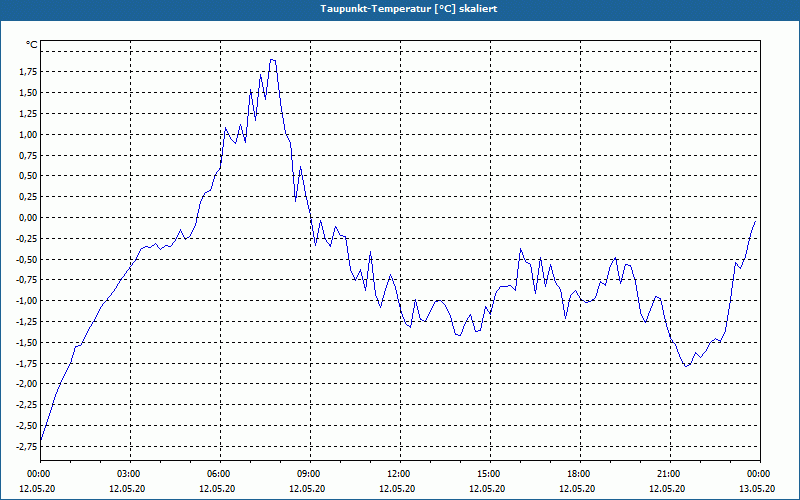Click the '00:00' label above 13.05.20
800x500 pixels.
pos(760,474)
